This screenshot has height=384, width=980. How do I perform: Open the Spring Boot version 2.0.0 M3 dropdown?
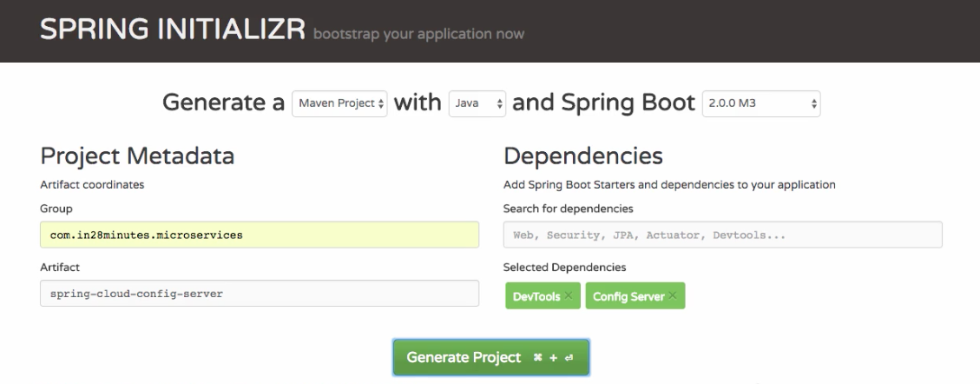tap(761, 103)
